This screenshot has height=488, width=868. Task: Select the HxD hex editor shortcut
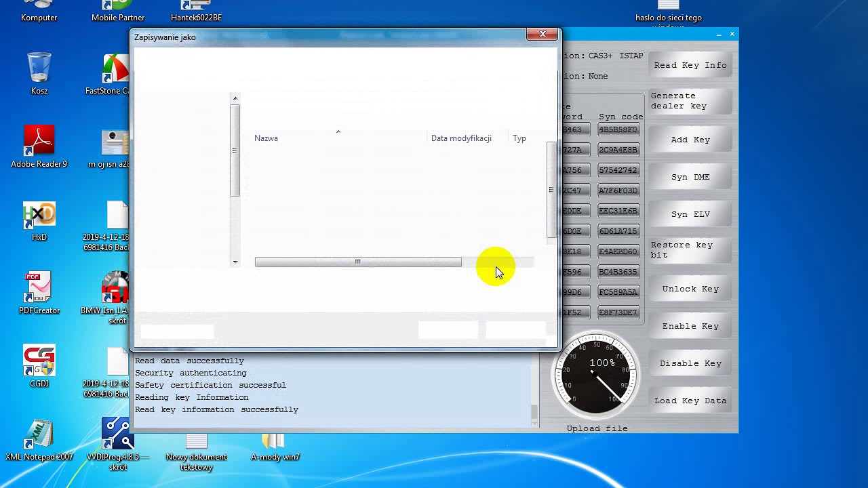click(39, 221)
